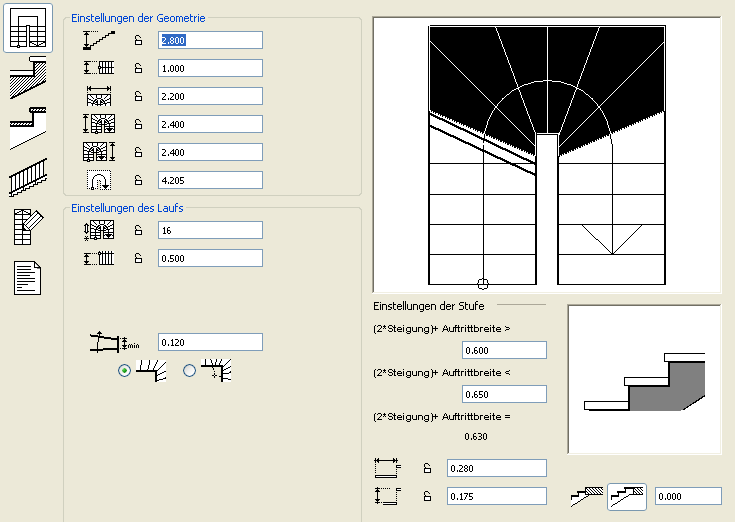Toggle the lock next to riser height 0.175
This screenshot has height=522, width=735.
tap(427, 496)
